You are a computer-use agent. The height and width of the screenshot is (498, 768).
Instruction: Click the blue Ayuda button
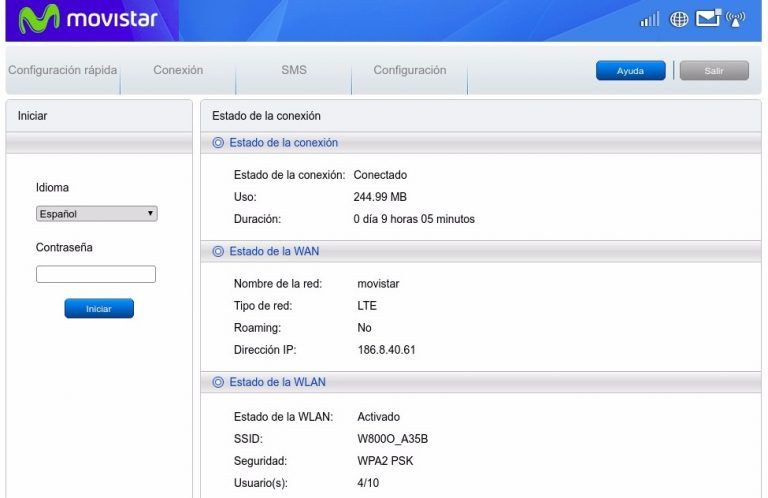(630, 71)
